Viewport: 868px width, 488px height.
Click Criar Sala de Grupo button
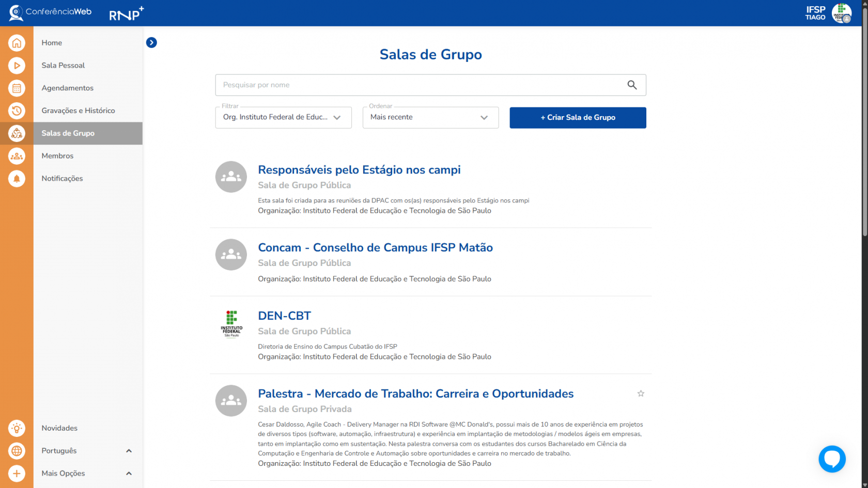(x=578, y=118)
